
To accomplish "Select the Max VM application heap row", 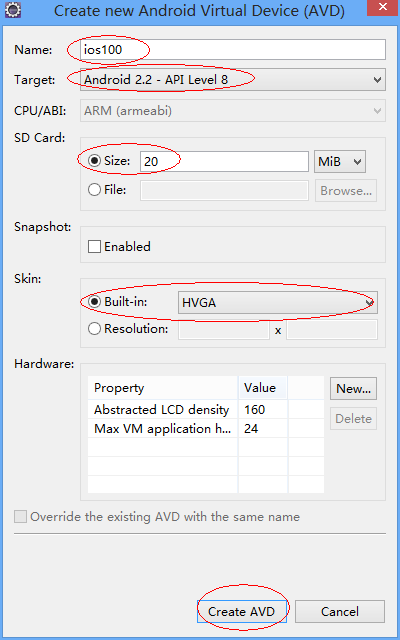I will [x=206, y=429].
